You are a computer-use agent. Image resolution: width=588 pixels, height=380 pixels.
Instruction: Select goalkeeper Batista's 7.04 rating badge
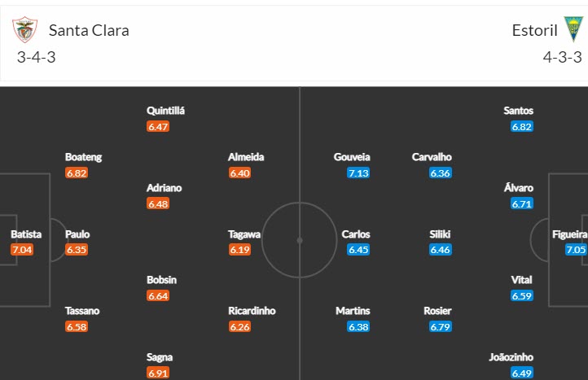(22, 250)
